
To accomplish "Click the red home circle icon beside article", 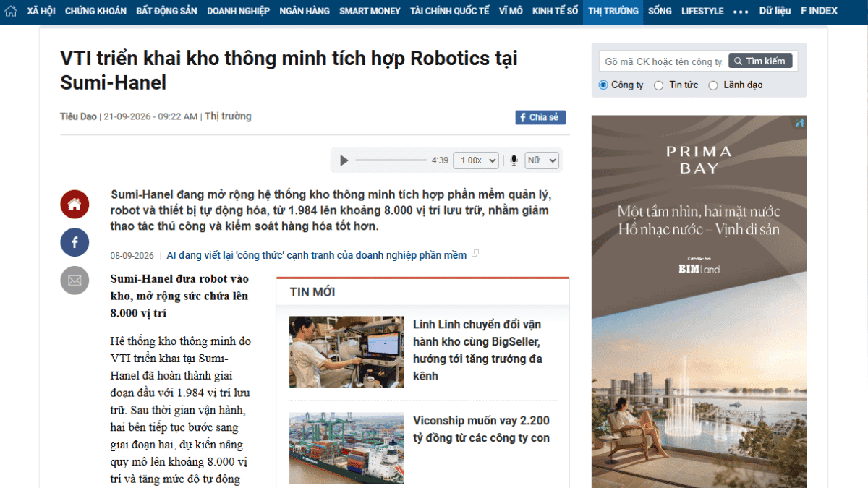I will [75, 205].
